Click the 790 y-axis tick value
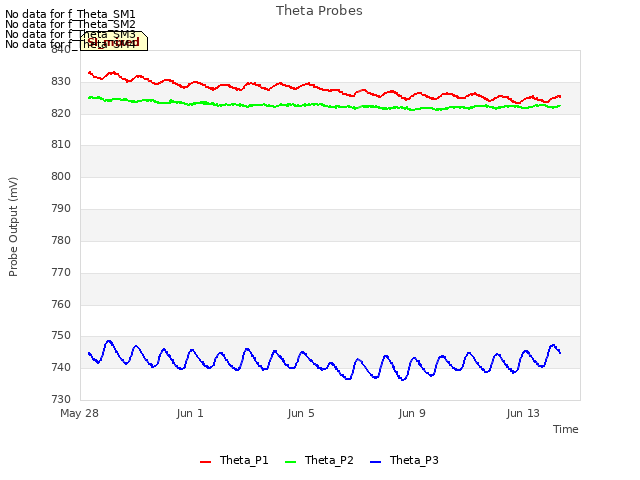Image resolution: width=640 pixels, height=480 pixels. point(61,209)
